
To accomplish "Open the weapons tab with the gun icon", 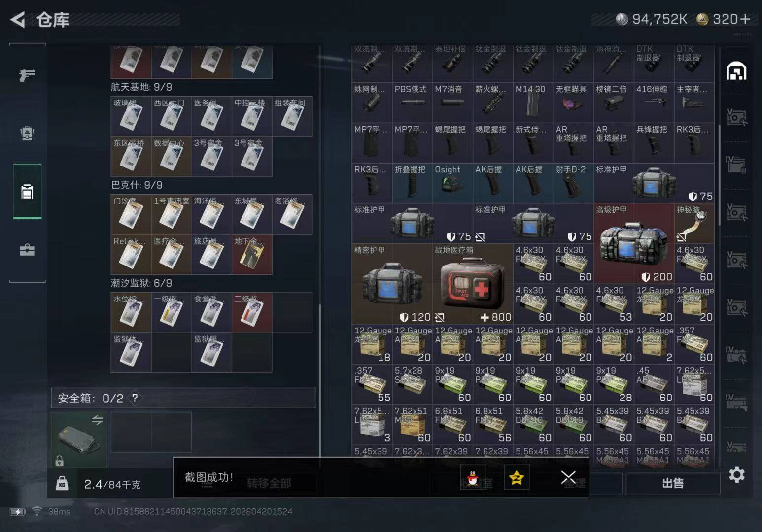I will (x=27, y=75).
